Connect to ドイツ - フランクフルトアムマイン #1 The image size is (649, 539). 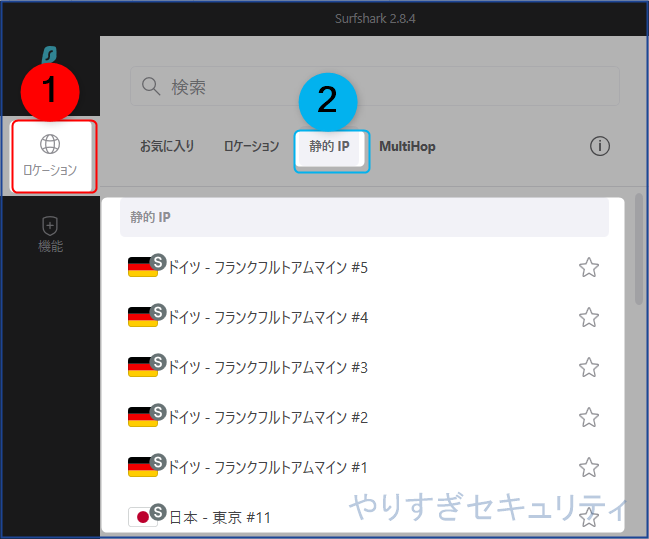pyautogui.click(x=363, y=467)
